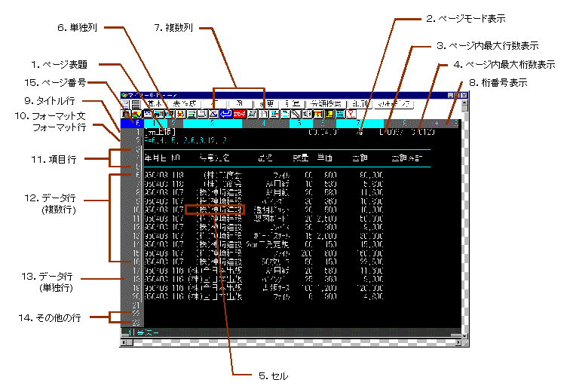The image size is (567, 392).
Task: Select row number 23 header
Action: (x=132, y=322)
